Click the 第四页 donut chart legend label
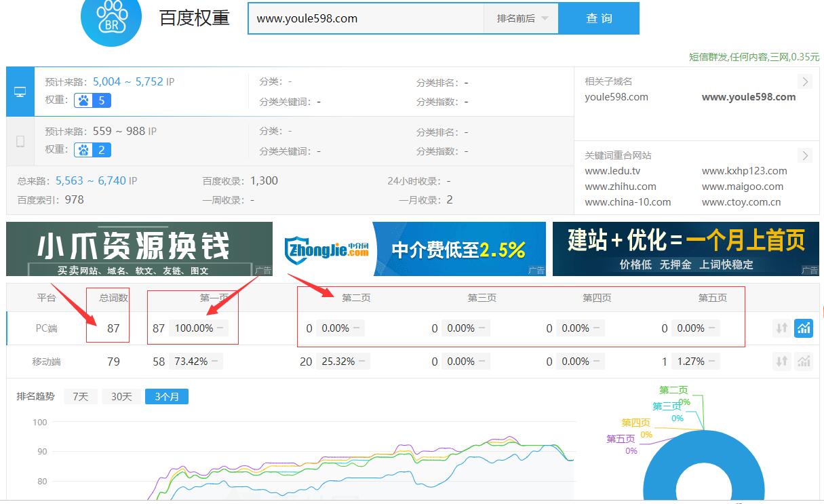The image size is (824, 504). (635, 423)
